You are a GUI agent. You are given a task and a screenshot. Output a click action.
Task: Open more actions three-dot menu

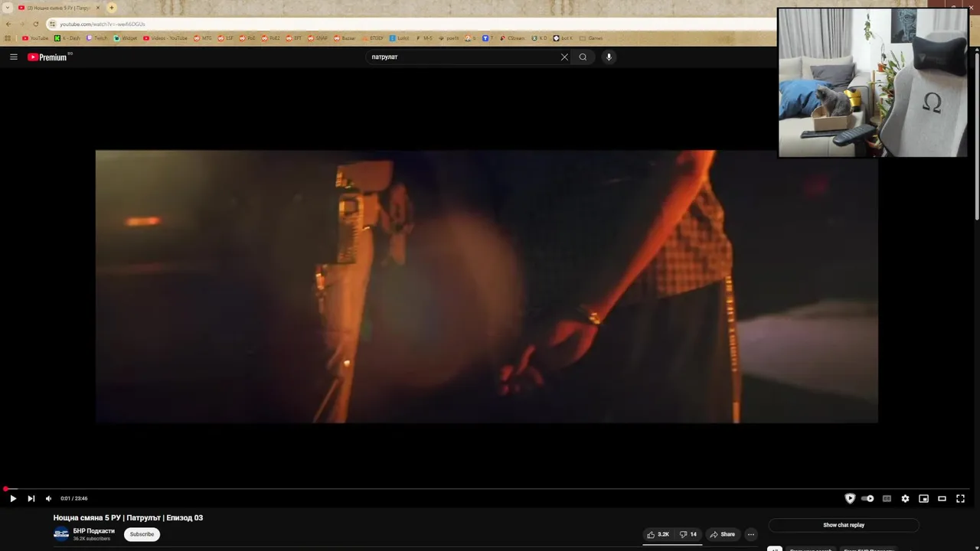coord(751,534)
